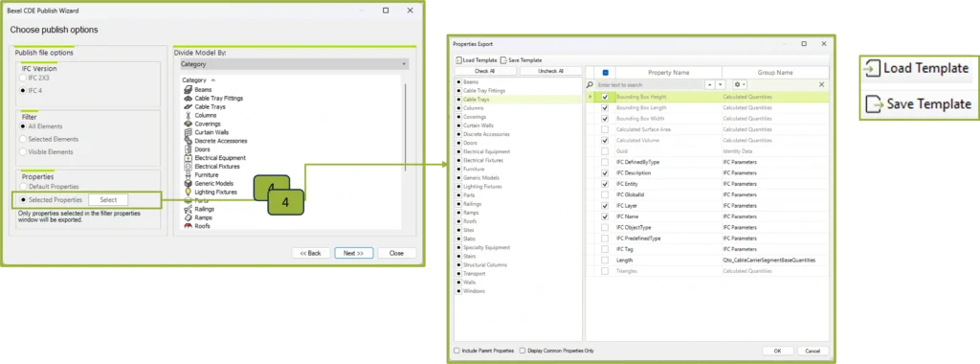Select the IFC 4 version radio button
This screenshot has height=364, width=980.
[23, 90]
